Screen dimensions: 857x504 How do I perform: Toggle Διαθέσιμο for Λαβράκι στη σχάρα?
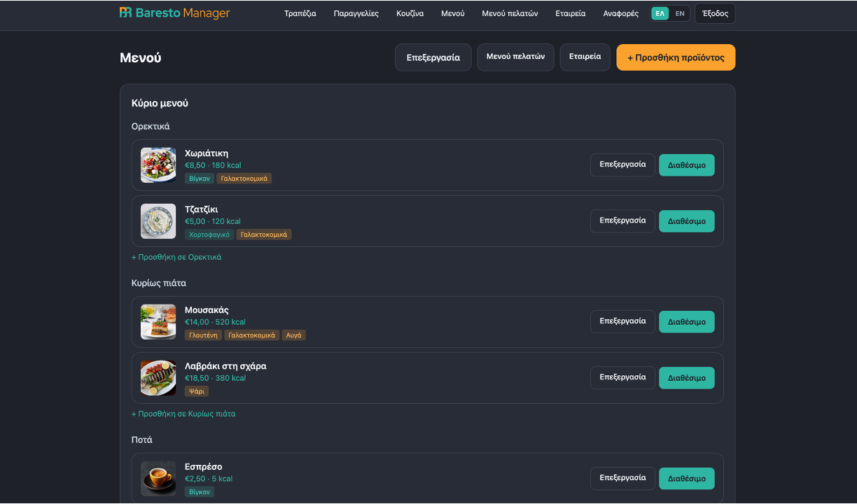[687, 378]
